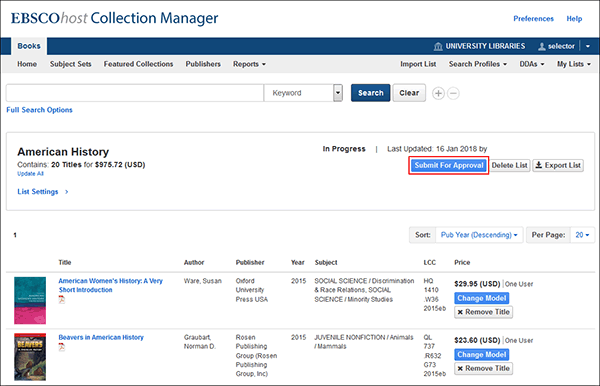The height and width of the screenshot is (386, 600).
Task: Click the Price column header
Action: coord(462,262)
